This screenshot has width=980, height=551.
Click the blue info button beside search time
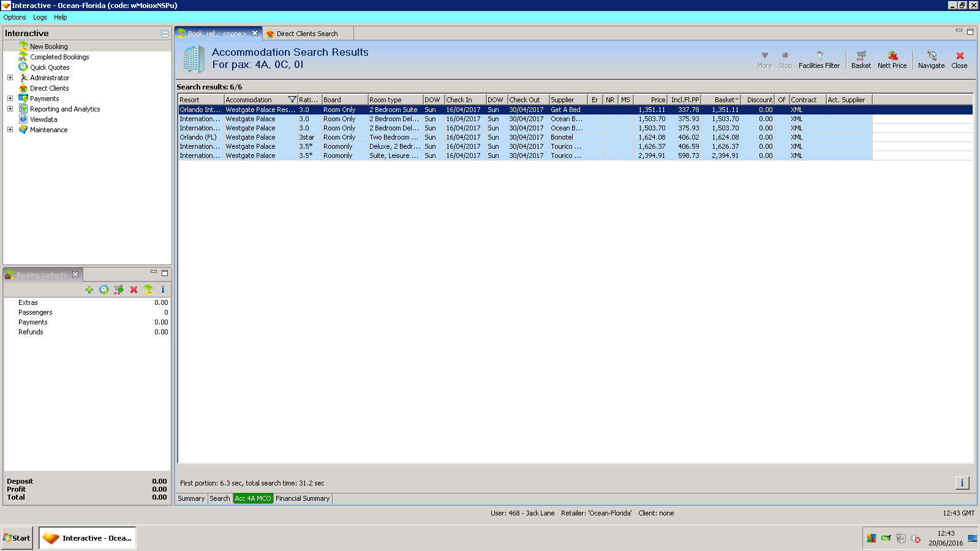pos(962,483)
